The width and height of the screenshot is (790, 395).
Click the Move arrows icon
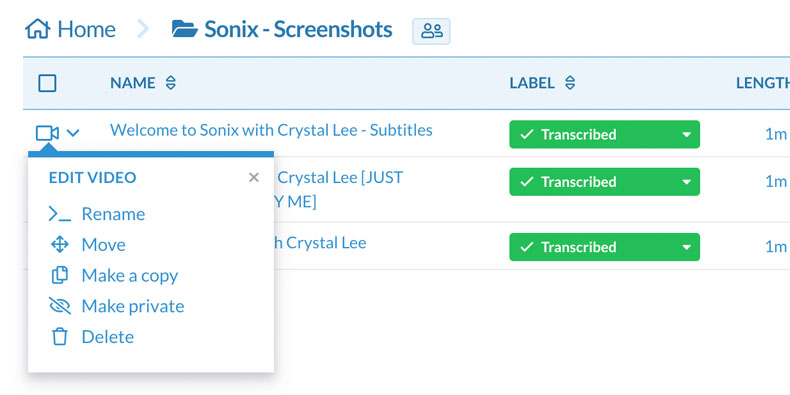[59, 245]
